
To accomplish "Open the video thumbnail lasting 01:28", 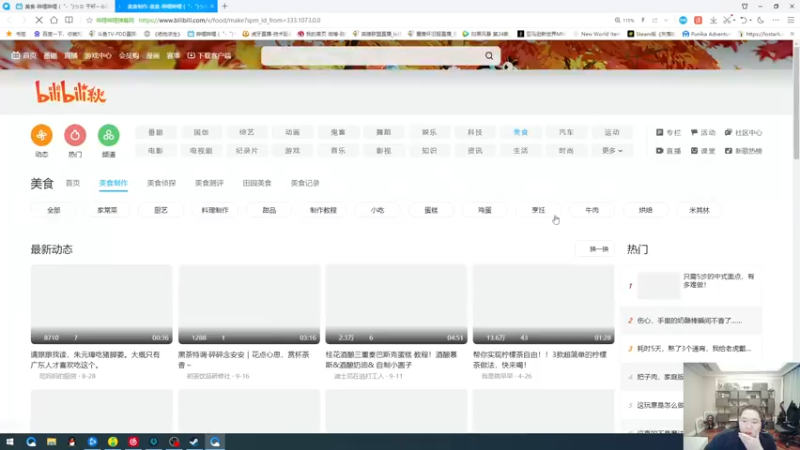I will pyautogui.click(x=543, y=304).
